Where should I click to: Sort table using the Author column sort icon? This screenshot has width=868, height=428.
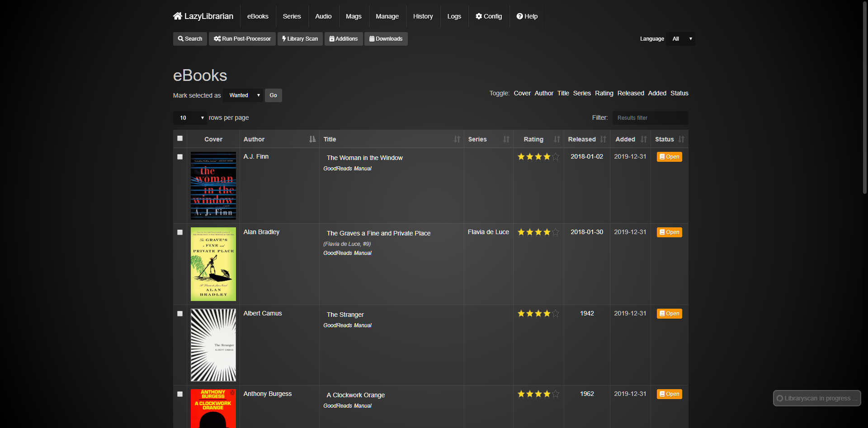coord(312,139)
